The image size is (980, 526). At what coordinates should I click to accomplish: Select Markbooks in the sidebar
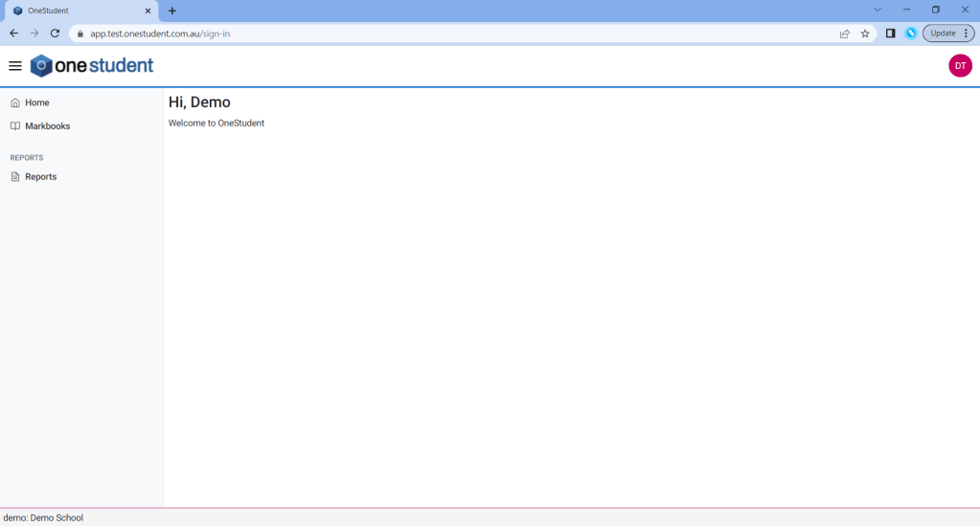(x=47, y=126)
